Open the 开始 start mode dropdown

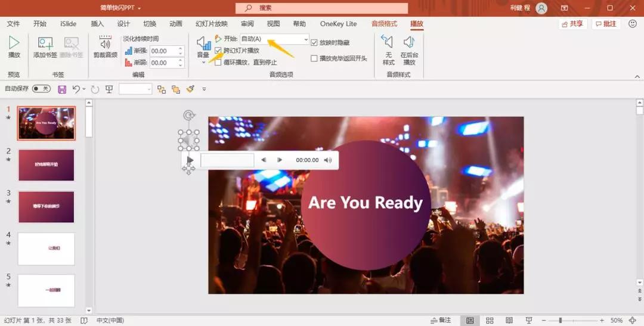(306, 39)
